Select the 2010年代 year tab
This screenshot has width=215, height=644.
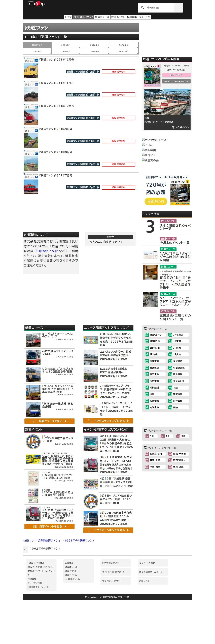(95, 45)
